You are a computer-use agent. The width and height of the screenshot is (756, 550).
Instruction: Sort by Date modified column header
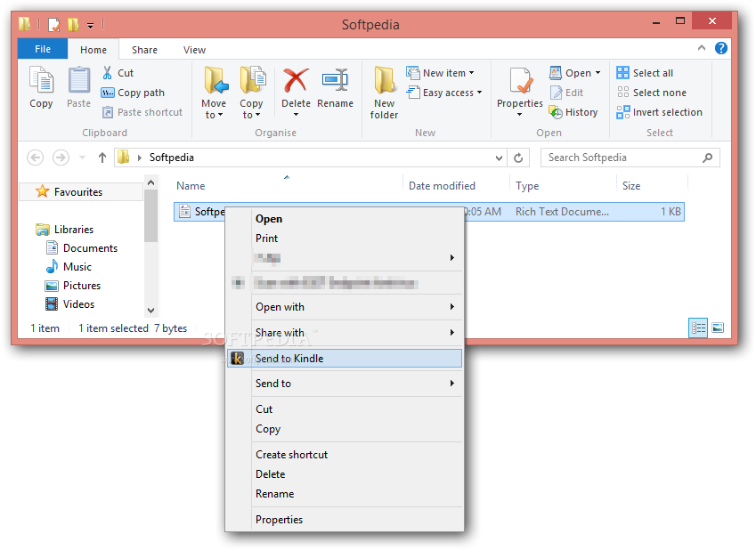[x=456, y=186]
